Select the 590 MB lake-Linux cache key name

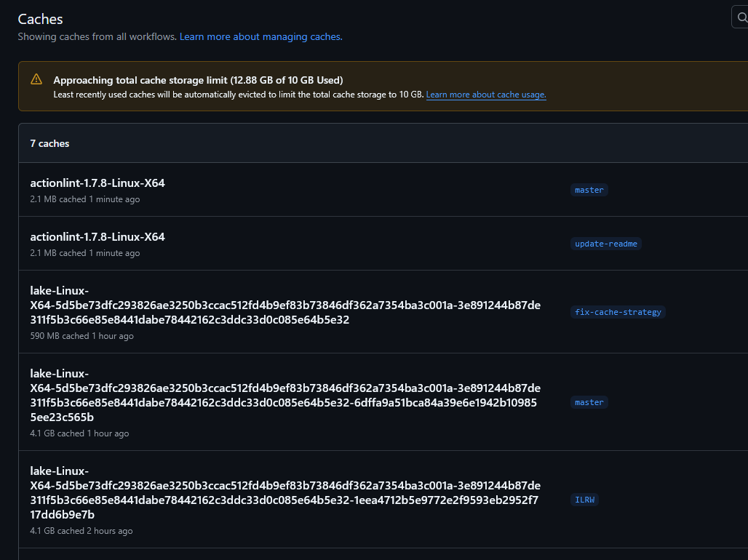pos(285,305)
